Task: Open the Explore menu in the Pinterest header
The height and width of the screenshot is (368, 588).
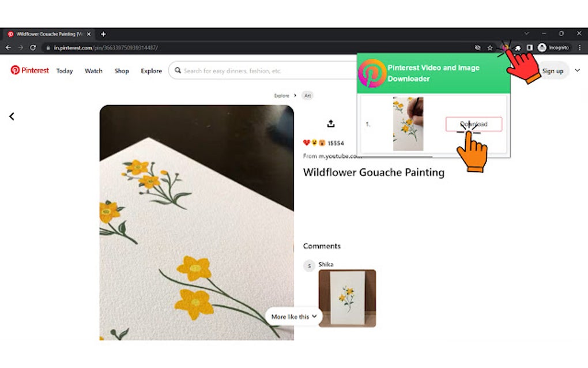Action: tap(151, 71)
